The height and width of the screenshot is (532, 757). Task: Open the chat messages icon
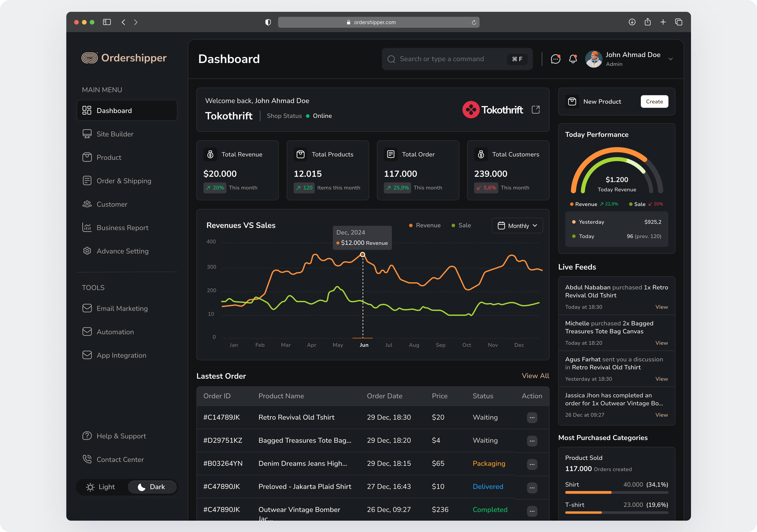click(x=556, y=59)
